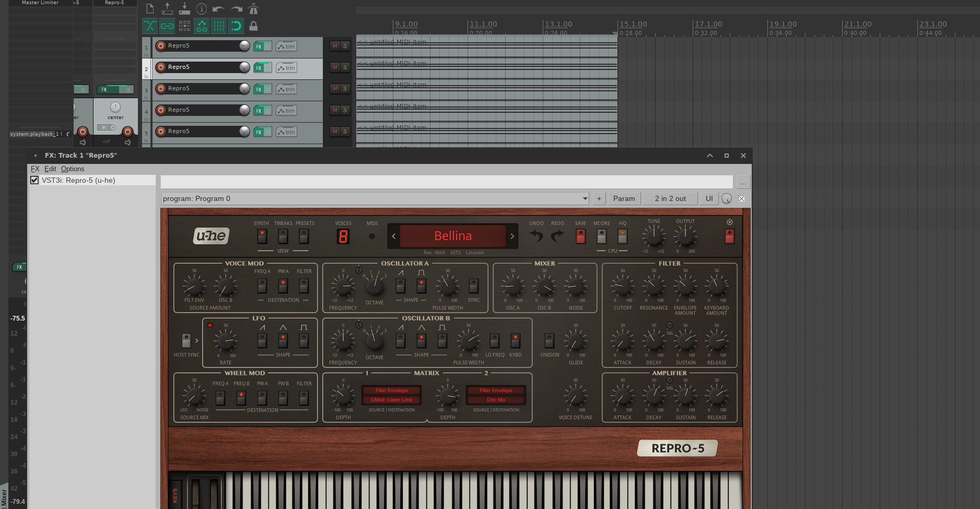Go to previous preset arrow left of Bellina
Viewport: 980px width, 509px height.
[x=394, y=236]
